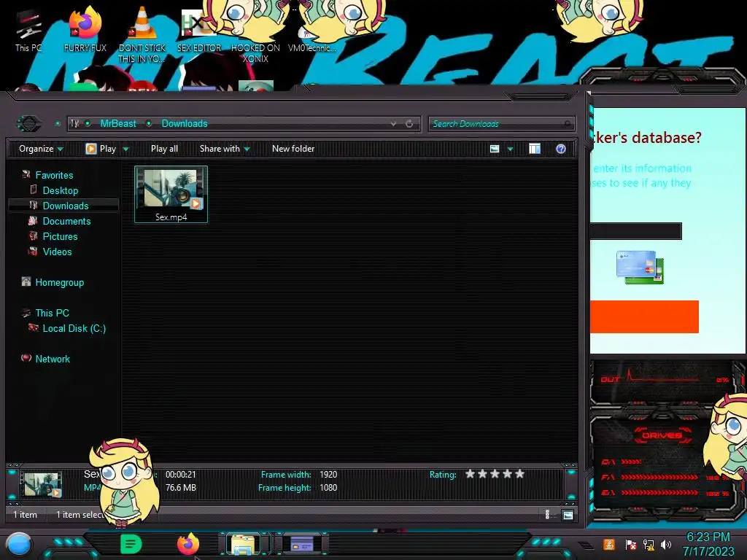Image resolution: width=747 pixels, height=560 pixels.
Task: Select Favorites in navigation pane
Action: pos(54,175)
